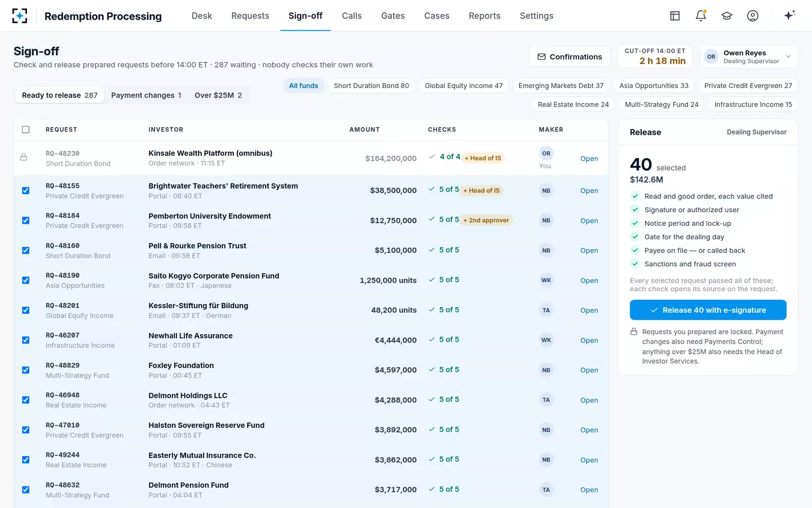Uncheck request RQ-48155 Brightwater Teachers'
This screenshot has height=508, width=812.
pos(25,191)
